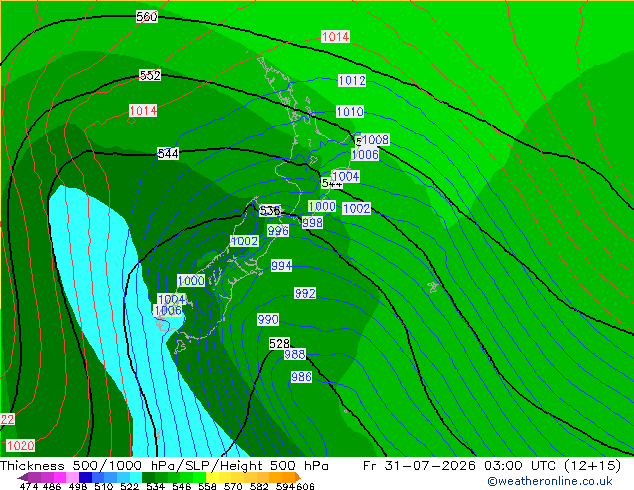The height and width of the screenshot is (490, 634).
Task: Click the 510 legend value
Action: tap(104, 486)
